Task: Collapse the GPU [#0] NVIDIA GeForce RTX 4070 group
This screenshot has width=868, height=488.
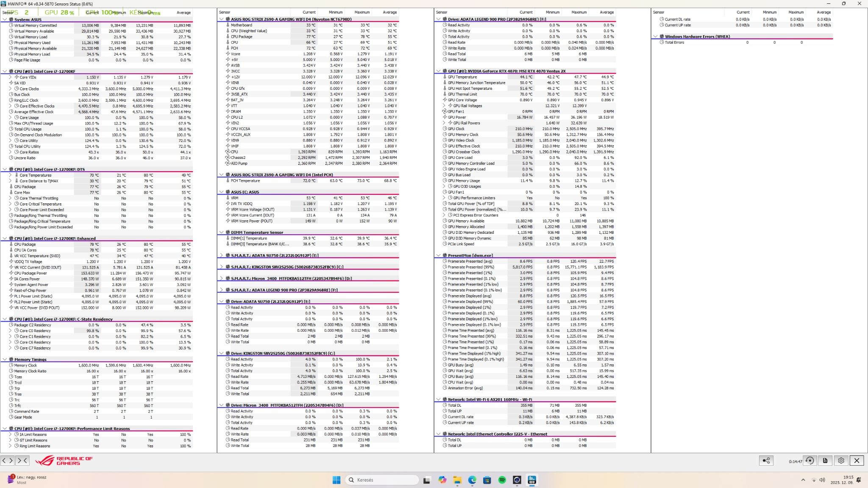Action: [438, 71]
